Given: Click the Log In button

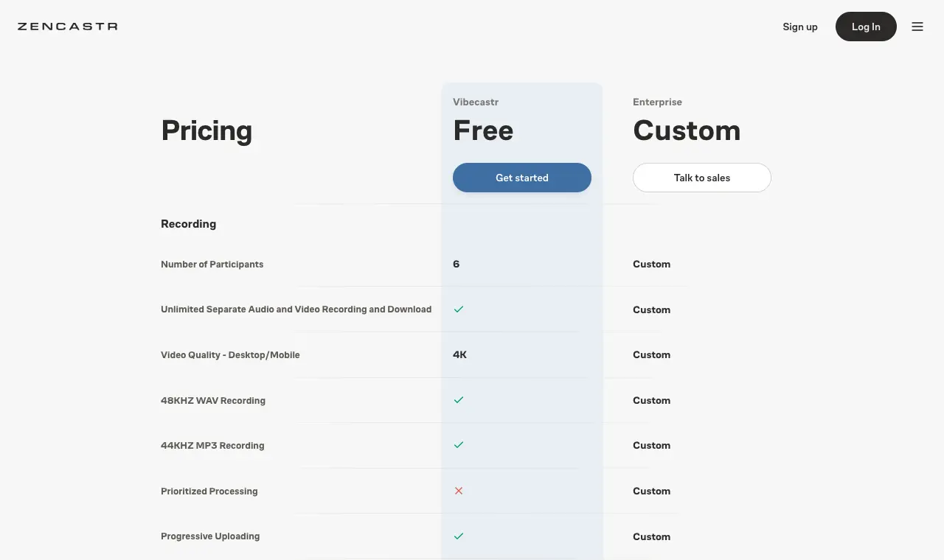Looking at the screenshot, I should (x=866, y=27).
